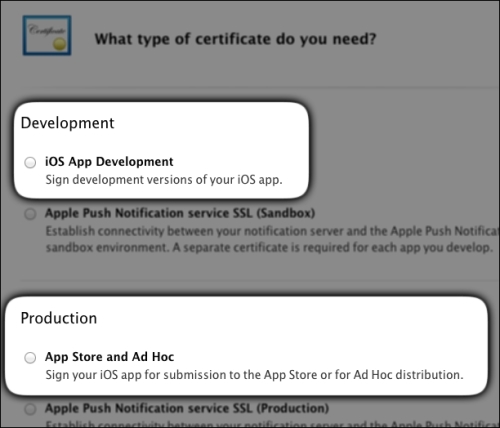
Task: Click 'Sign development versions of your iOS app.' text
Action: pyautogui.click(x=164, y=180)
